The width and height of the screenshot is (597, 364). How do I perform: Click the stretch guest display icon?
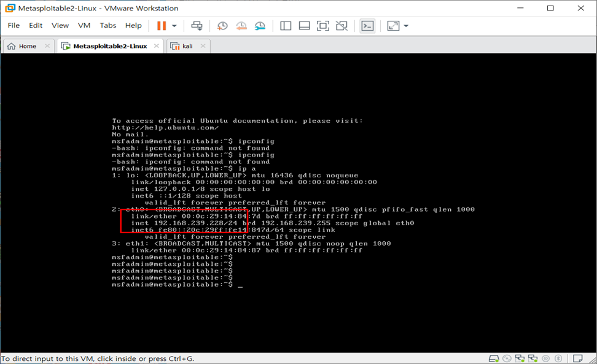click(x=393, y=26)
